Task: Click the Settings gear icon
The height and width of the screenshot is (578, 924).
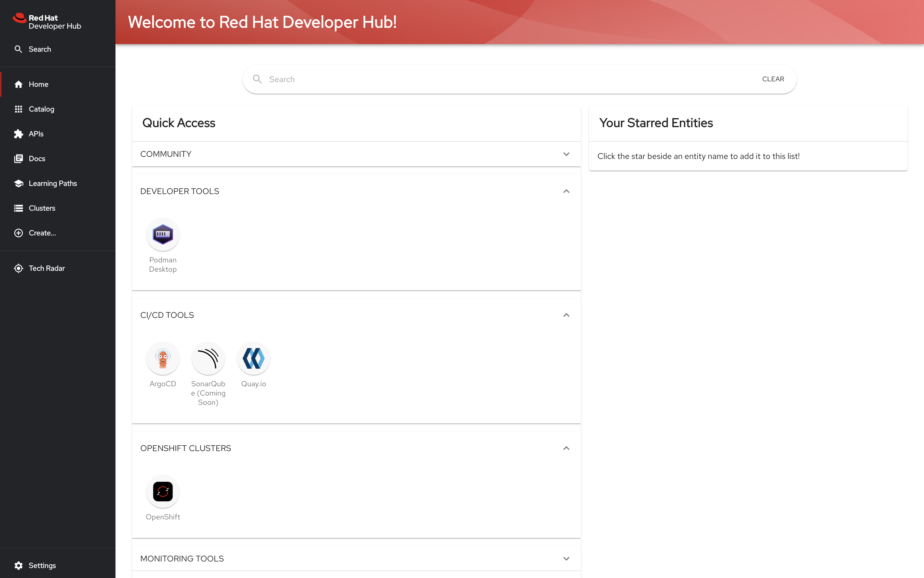Action: [x=18, y=565]
